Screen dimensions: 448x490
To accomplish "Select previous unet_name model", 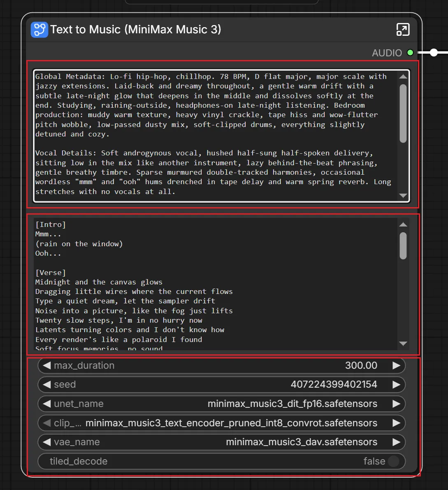I will pyautogui.click(x=47, y=404).
